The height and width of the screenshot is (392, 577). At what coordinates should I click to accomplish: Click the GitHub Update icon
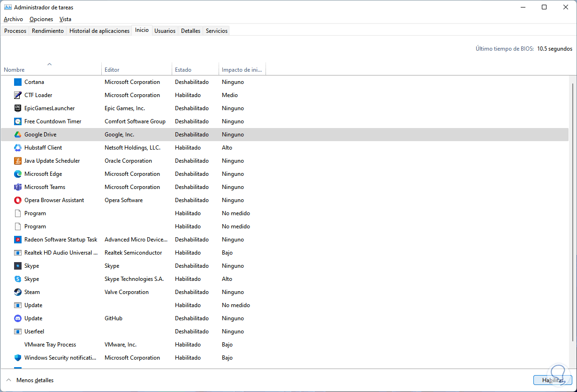click(x=18, y=318)
